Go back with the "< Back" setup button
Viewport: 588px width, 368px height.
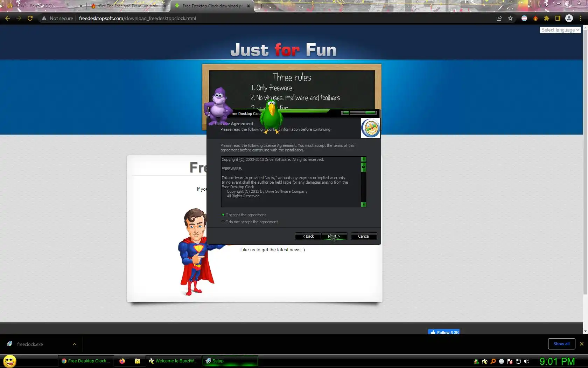click(x=308, y=236)
